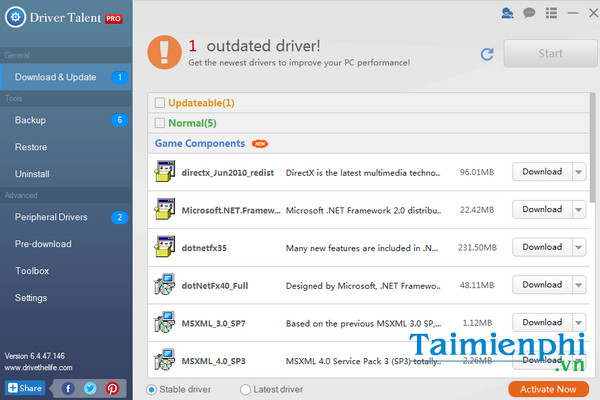
Task: Expand dropdown arrow for dotnetfx35 Download
Action: pyautogui.click(x=579, y=247)
